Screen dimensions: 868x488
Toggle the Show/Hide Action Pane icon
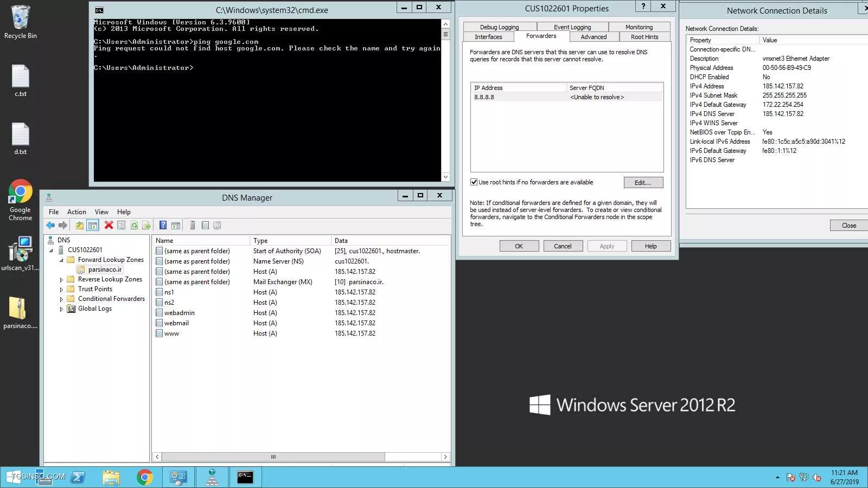tap(176, 226)
